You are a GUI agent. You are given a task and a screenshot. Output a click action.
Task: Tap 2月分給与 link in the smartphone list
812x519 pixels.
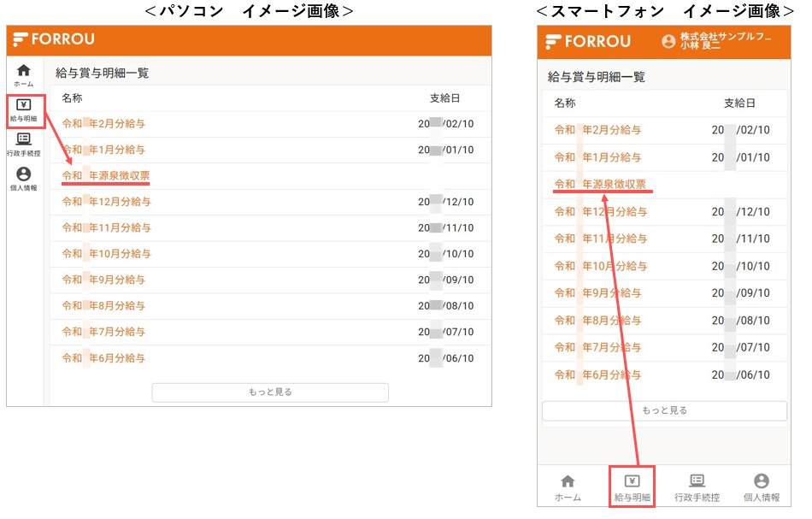pyautogui.click(x=597, y=130)
